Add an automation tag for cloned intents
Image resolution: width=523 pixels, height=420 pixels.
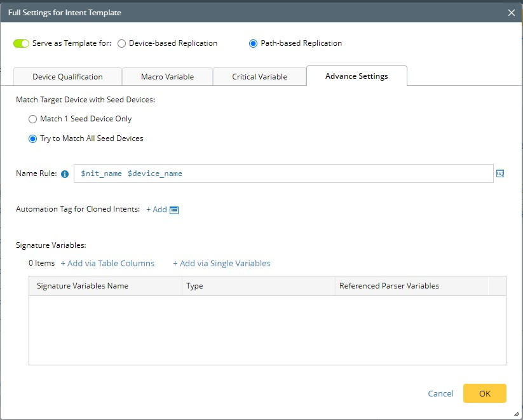coord(156,210)
